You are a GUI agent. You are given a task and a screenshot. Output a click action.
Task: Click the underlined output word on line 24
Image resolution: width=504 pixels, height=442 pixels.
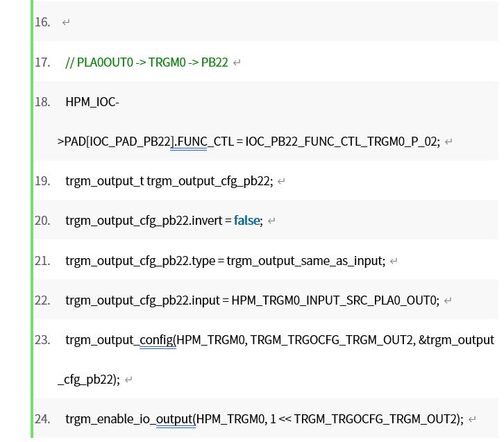(x=174, y=419)
